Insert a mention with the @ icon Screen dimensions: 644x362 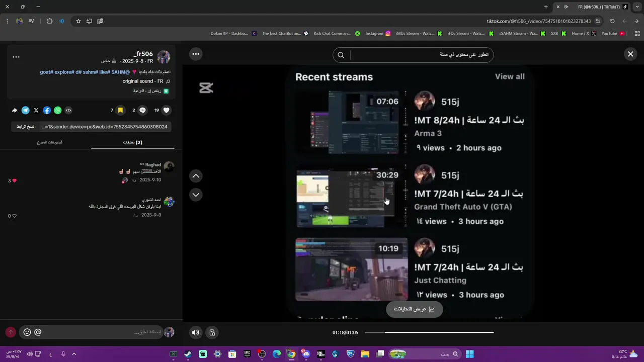tap(38, 332)
